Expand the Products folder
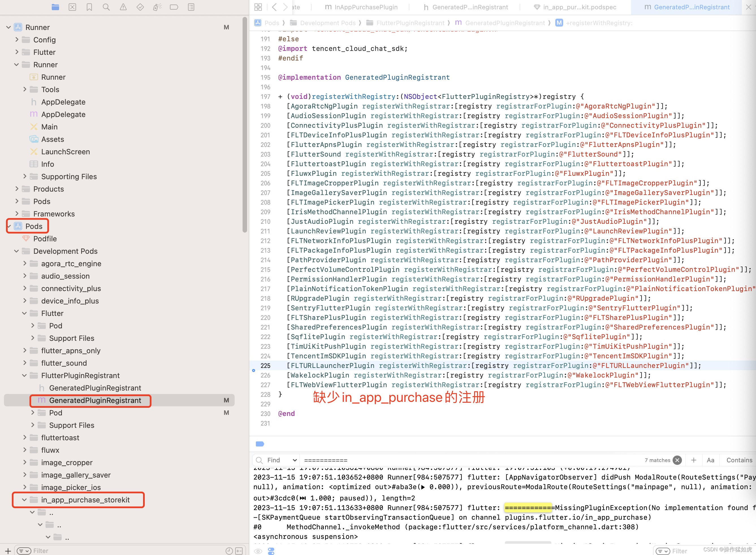756x555 pixels. click(x=17, y=189)
